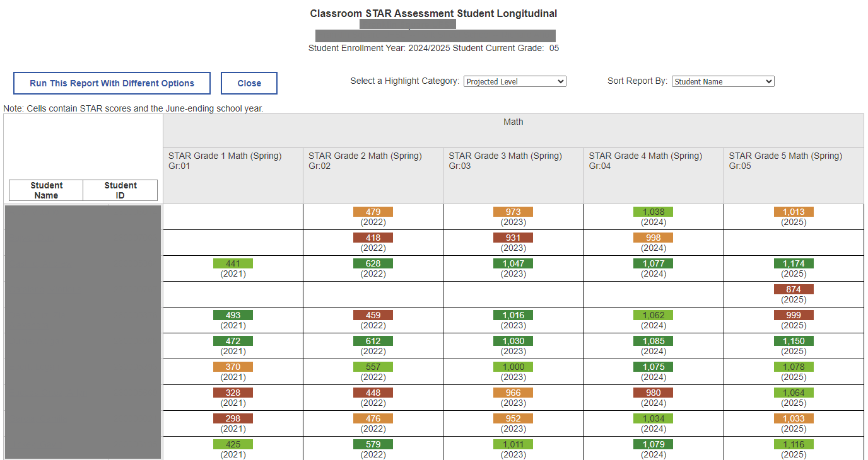This screenshot has width=868, height=460.
Task: Click the 441 score cell
Action: (233, 263)
